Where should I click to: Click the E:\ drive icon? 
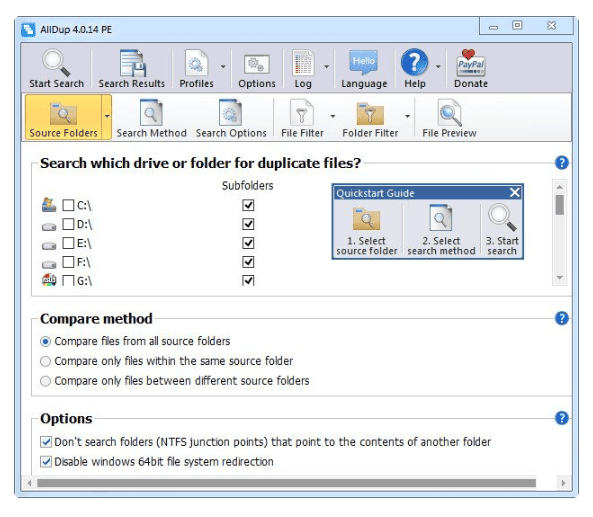[x=49, y=245]
